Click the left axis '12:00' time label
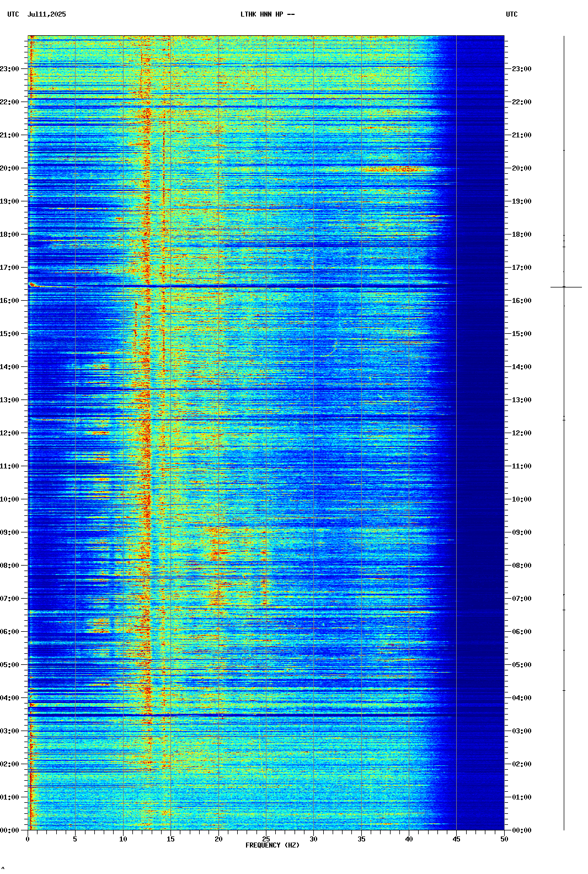 9,433
